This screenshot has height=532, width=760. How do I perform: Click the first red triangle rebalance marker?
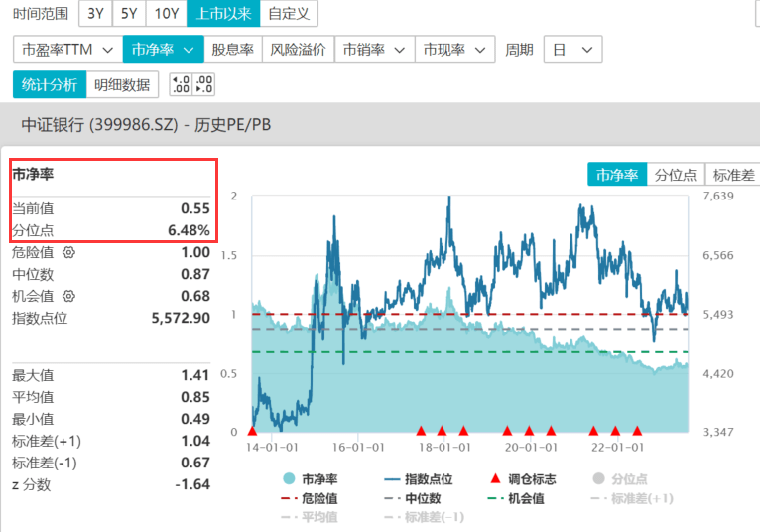pyautogui.click(x=252, y=431)
